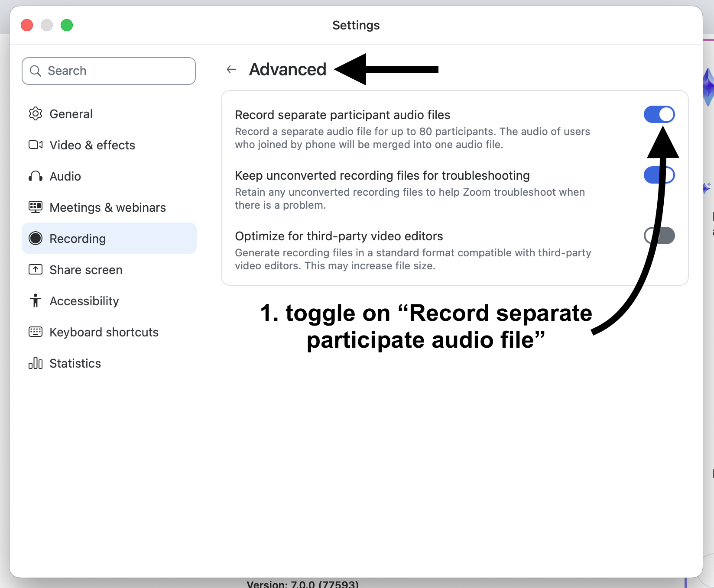The width and height of the screenshot is (714, 588).
Task: Click the Audio headphones icon
Action: [36, 176]
